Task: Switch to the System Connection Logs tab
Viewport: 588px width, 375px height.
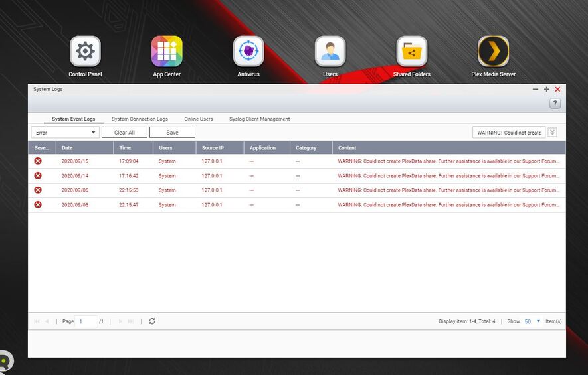Action: [x=140, y=119]
